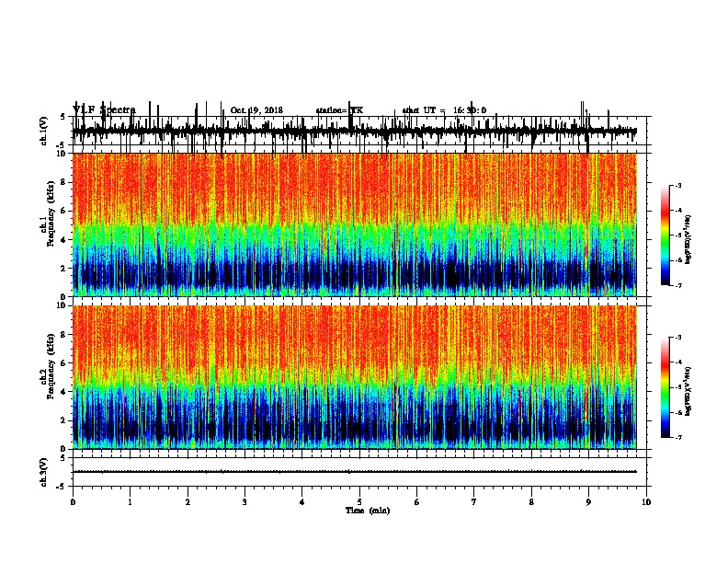Click the ch.1 voltage waveform trace
Screen dimensions: 728x563
[x=354, y=131]
